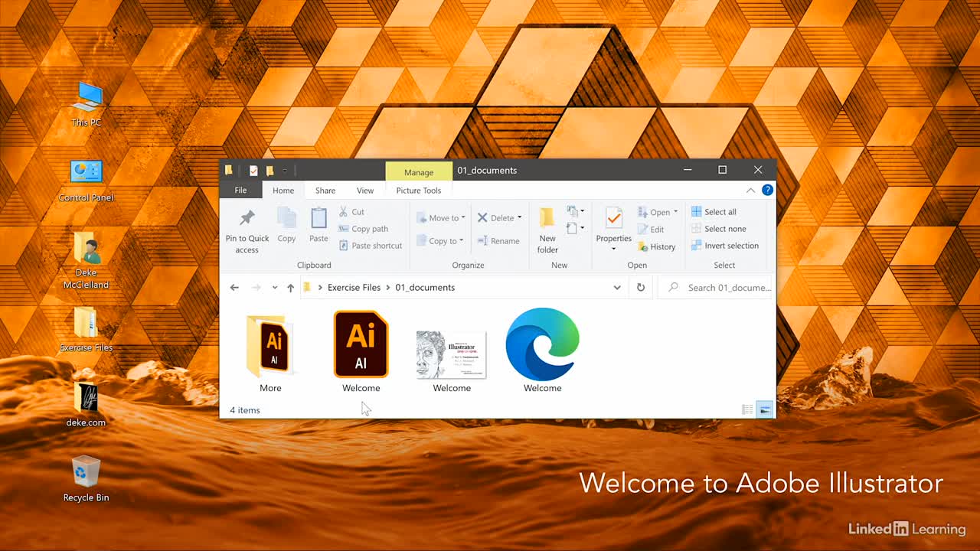Select the Welcome Microsoft Edge file
980x551 pixels.
(543, 352)
